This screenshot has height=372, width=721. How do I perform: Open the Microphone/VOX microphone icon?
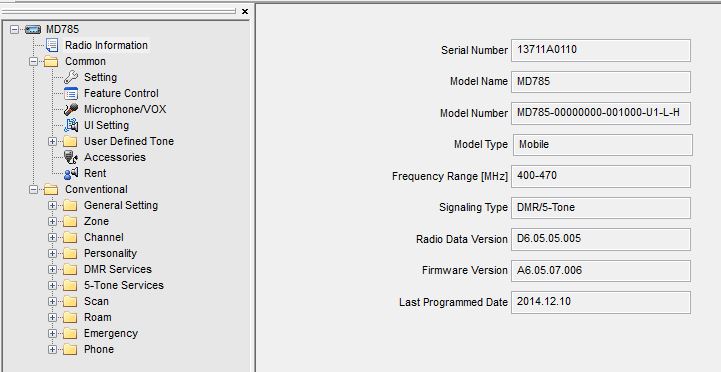(x=71, y=109)
